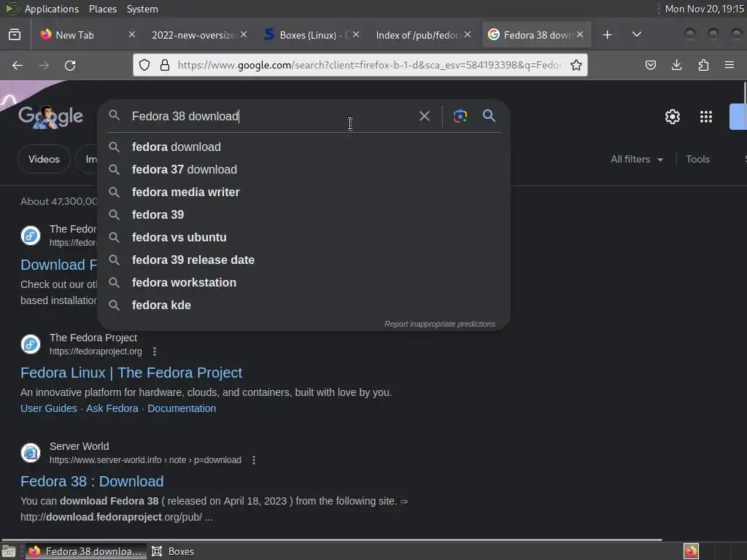
Task: Open Fedora 38 : Download result
Action: (x=92, y=481)
